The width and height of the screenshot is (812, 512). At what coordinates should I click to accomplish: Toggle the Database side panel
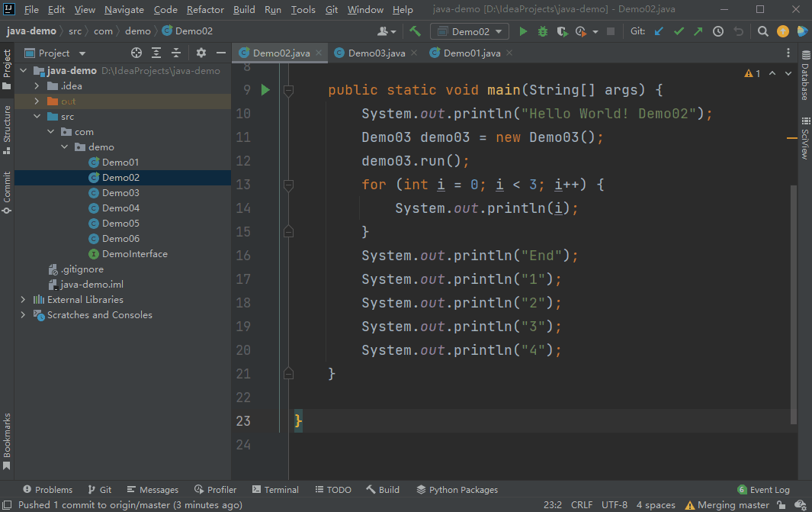[x=804, y=76]
